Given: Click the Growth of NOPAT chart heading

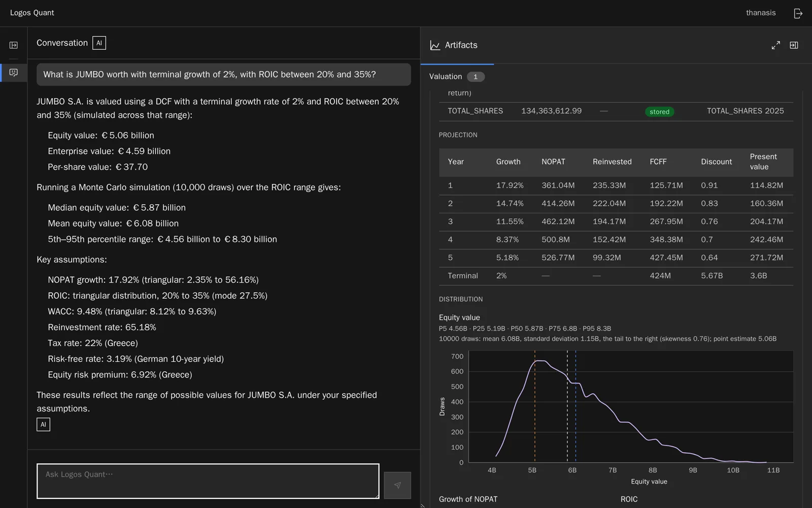Looking at the screenshot, I should point(468,499).
